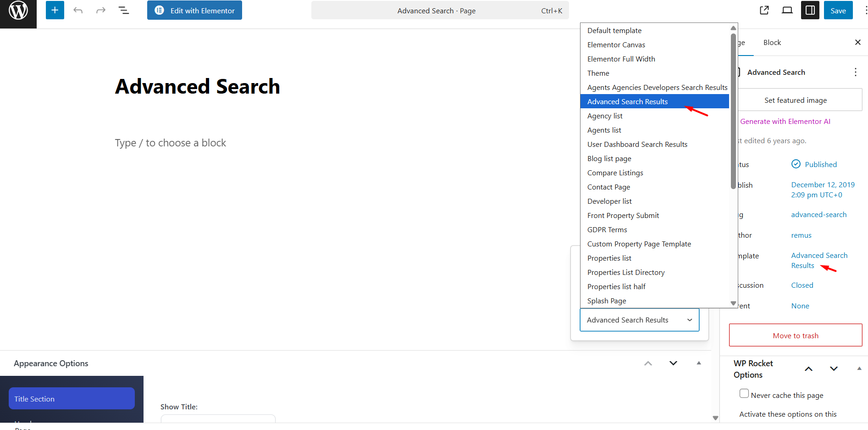The image size is (868, 430).
Task: Select Elementor Canvas template option
Action: (616, 45)
